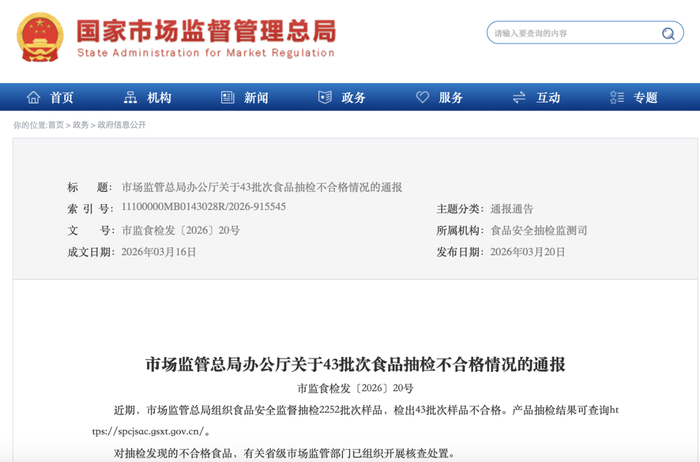
Task: Click the title field value 市场监管总局办公厅关于43批次食品
Action: tap(262, 187)
